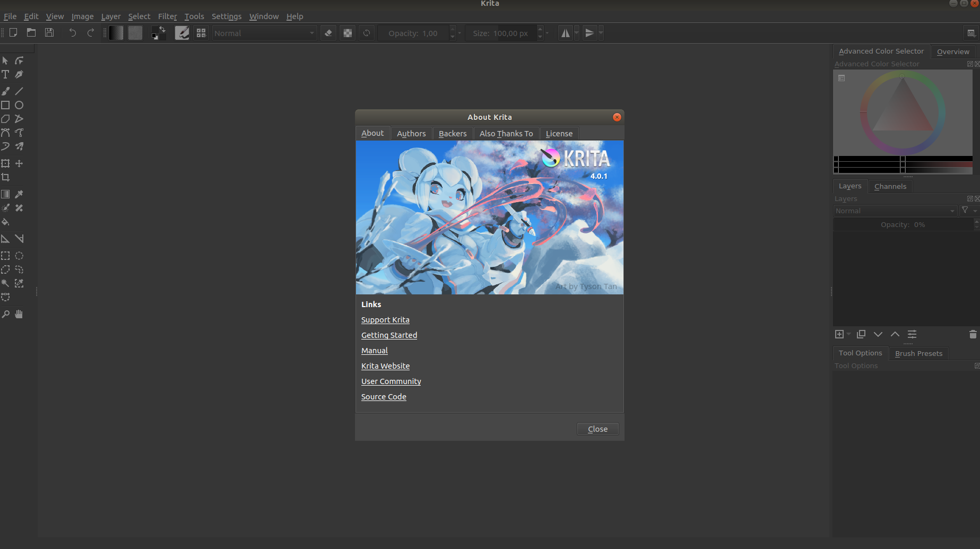Open the workspace chooser button
The width and height of the screenshot is (980, 549).
971,33
